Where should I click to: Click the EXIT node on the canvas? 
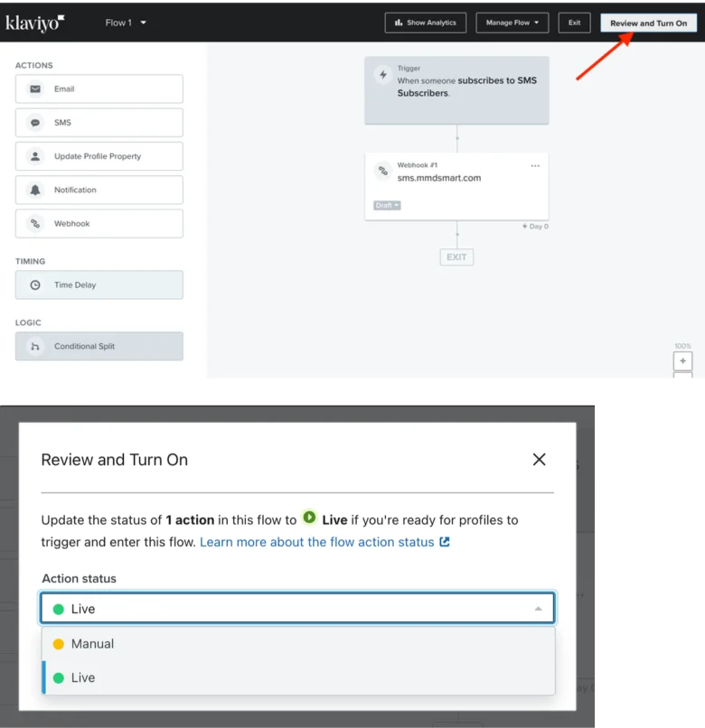pos(456,257)
